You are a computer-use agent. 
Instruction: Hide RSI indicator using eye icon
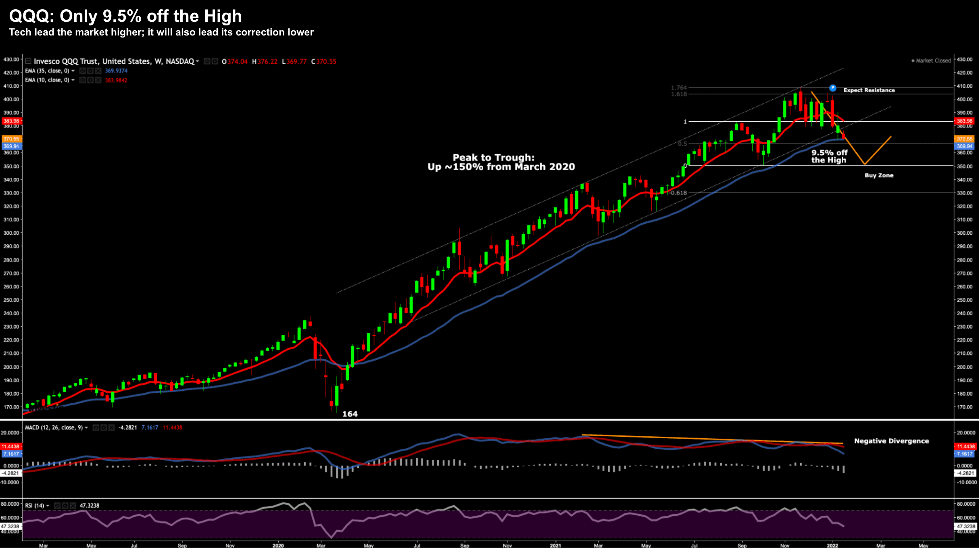point(57,505)
